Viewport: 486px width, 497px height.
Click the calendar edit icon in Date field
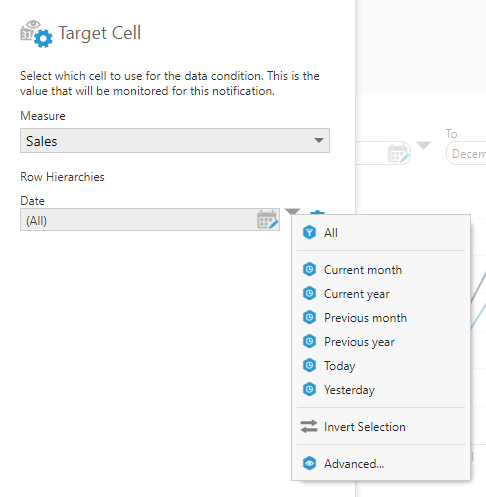267,219
